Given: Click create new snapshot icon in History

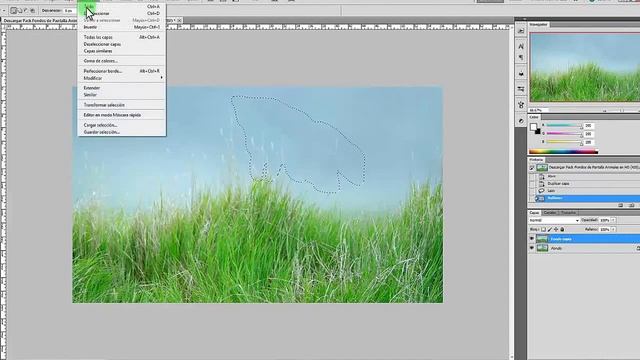Looking at the screenshot, I should point(631,205).
